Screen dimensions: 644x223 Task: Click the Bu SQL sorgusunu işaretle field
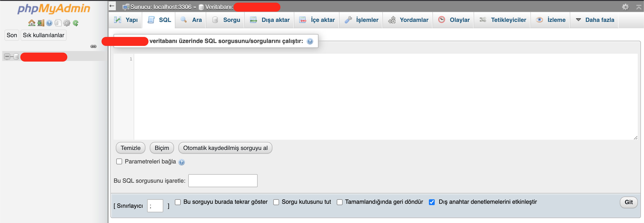[x=223, y=181]
